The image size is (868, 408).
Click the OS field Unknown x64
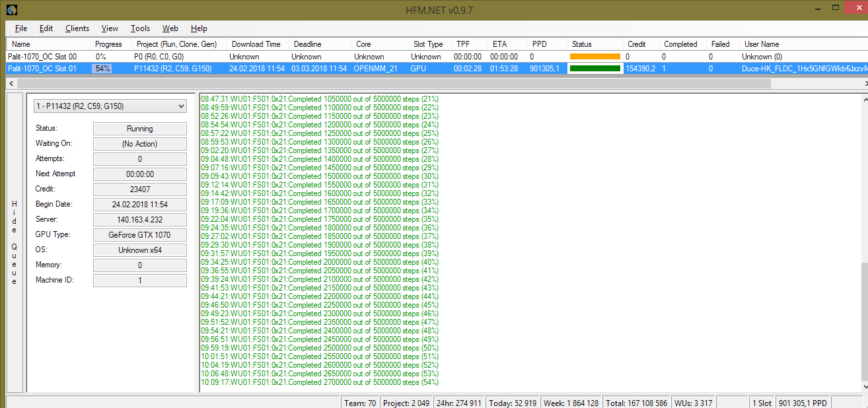[x=139, y=250]
